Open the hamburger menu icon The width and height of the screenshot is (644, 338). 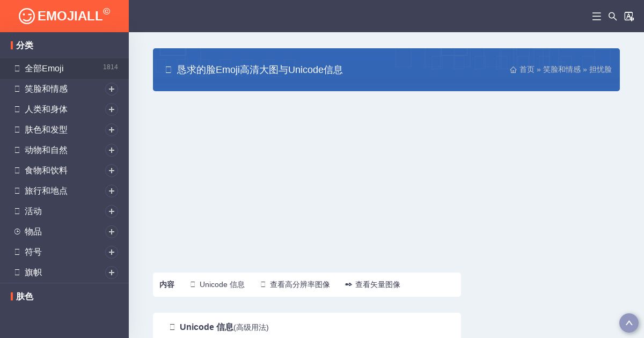click(x=596, y=17)
